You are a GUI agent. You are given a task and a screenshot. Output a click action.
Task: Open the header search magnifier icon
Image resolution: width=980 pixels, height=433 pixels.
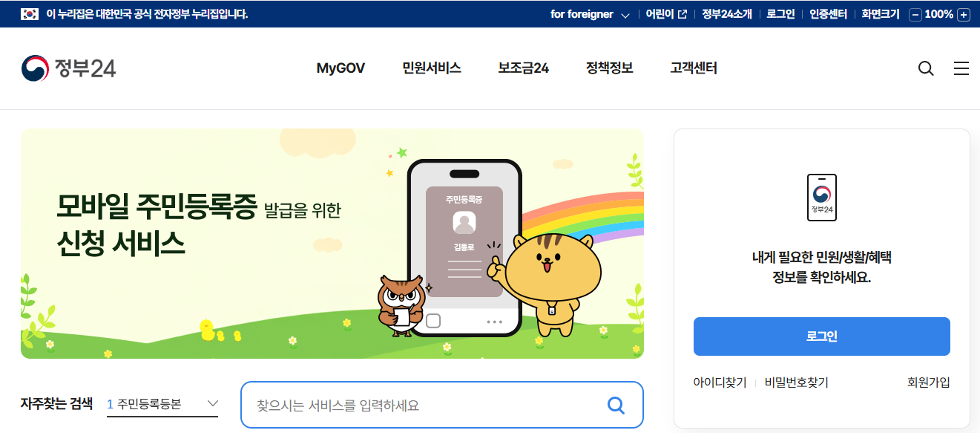(x=926, y=68)
